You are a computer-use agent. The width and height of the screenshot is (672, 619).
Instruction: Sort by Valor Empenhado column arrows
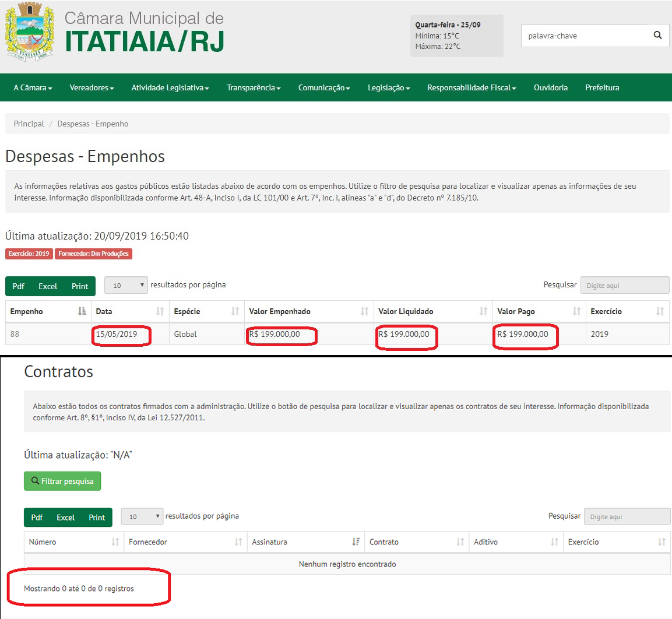click(364, 311)
